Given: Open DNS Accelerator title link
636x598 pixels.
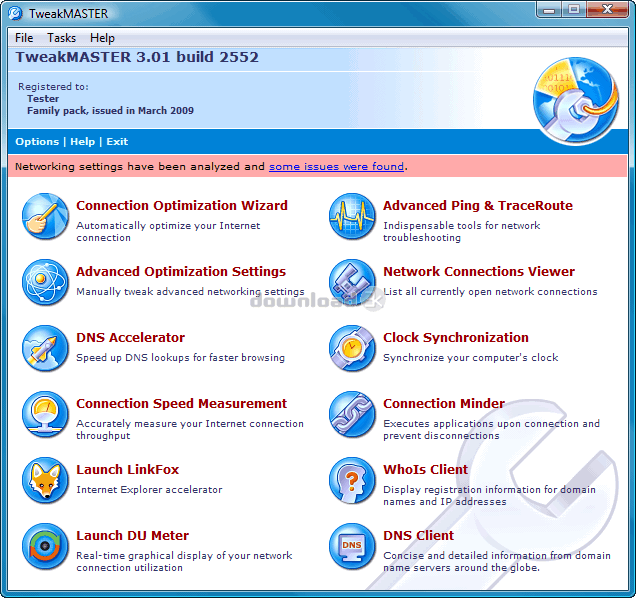Looking at the screenshot, I should 131,338.
